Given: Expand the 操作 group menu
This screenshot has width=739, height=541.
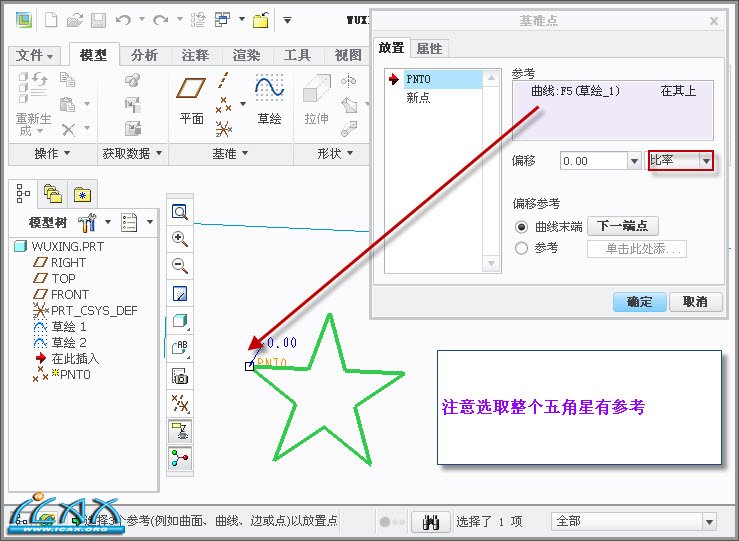Looking at the screenshot, I should click(x=52, y=153).
